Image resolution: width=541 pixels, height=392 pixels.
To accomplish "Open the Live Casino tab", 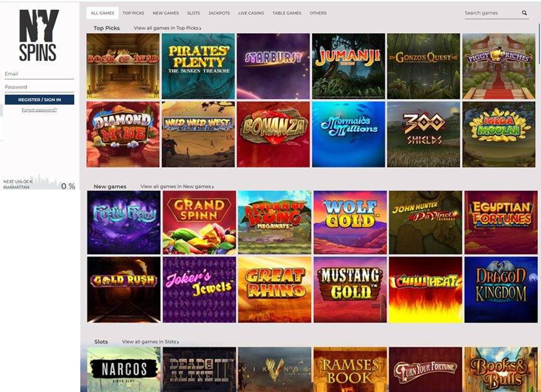I will (251, 13).
